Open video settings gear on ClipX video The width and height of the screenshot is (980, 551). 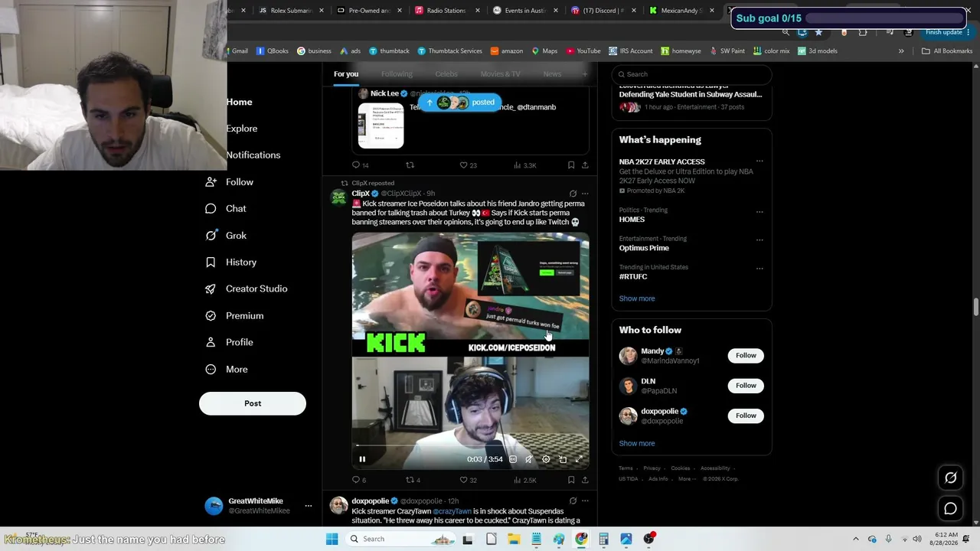click(x=546, y=459)
